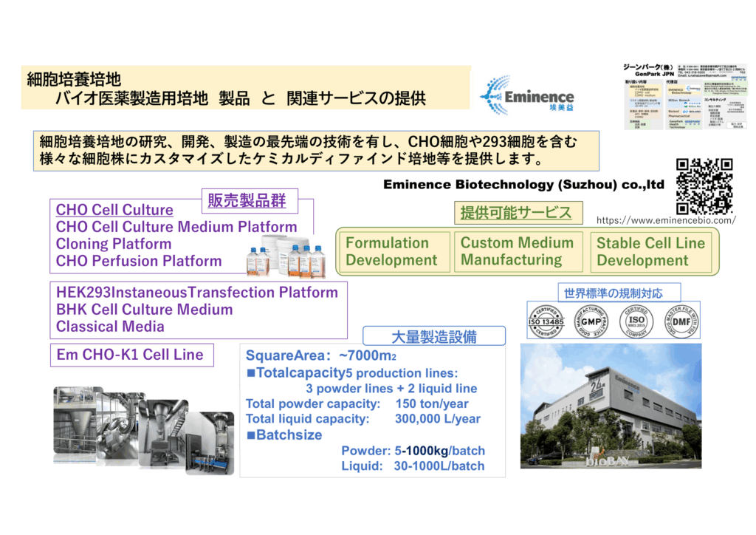Viewport: 756px width, 535px height.
Task: Select the Custom Medium Manufacturing box
Action: tap(518, 251)
